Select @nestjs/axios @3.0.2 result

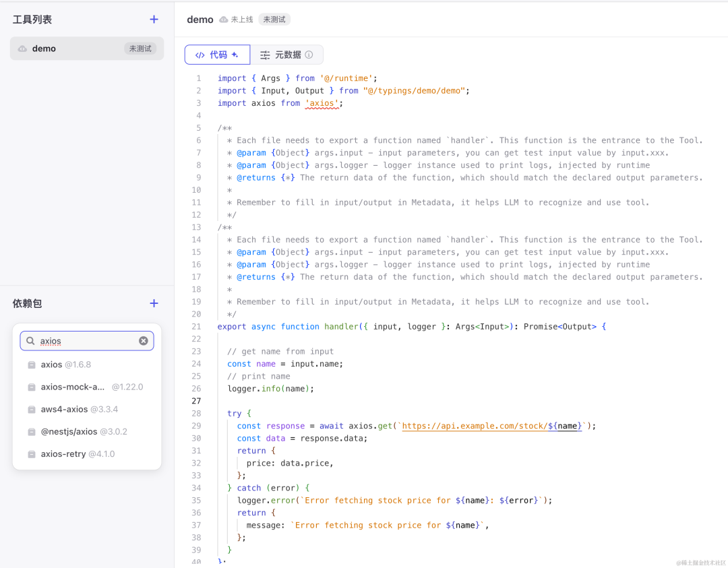point(87,432)
